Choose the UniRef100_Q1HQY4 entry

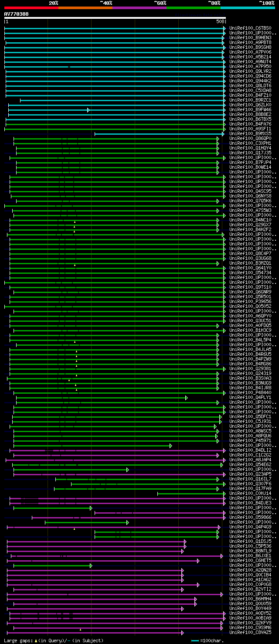point(250,148)
